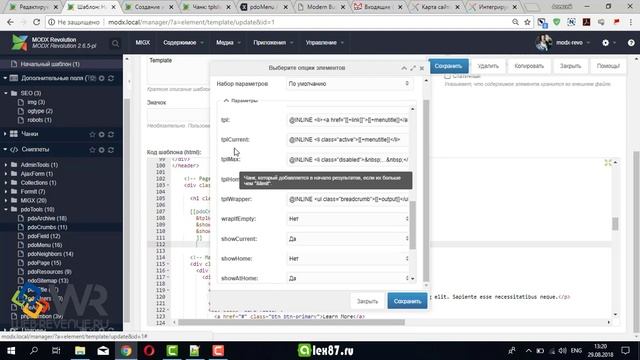Open the system settings gear menu
The image size is (640, 360).
coord(605,42)
